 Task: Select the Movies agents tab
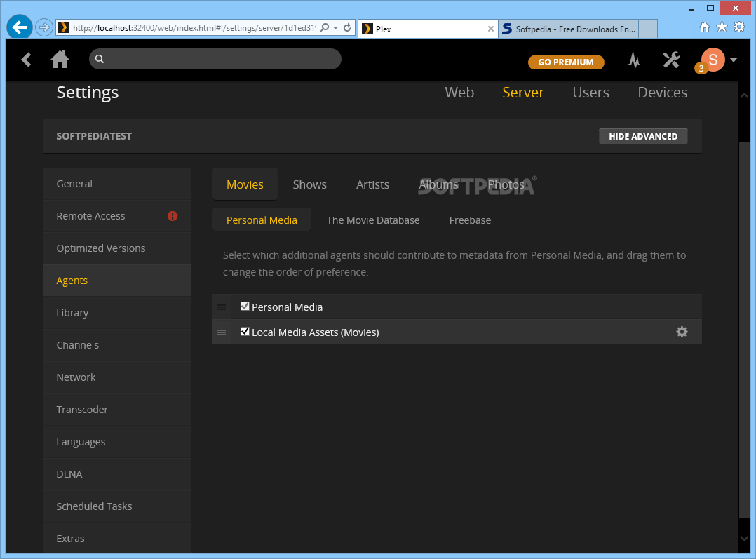245,184
